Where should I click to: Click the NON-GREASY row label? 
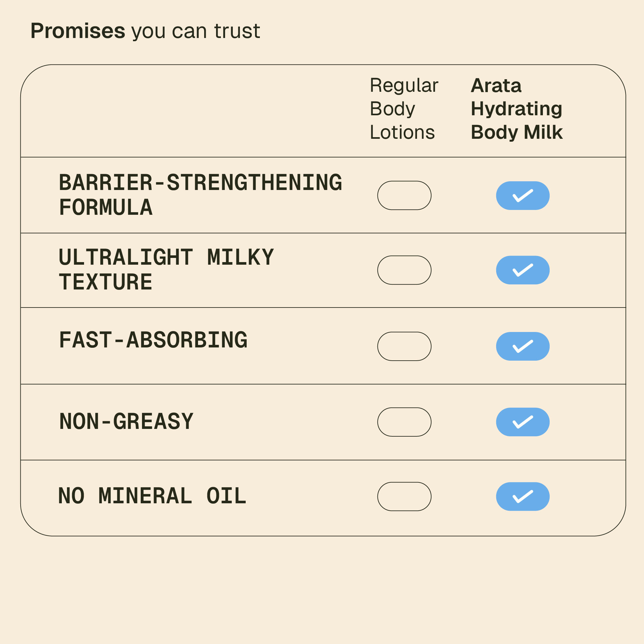point(126,421)
